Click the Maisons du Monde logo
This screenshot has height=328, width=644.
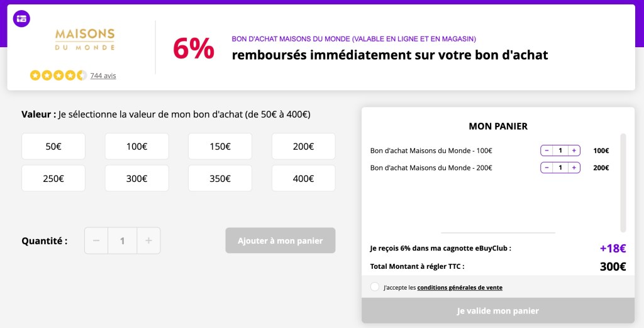pyautogui.click(x=85, y=39)
